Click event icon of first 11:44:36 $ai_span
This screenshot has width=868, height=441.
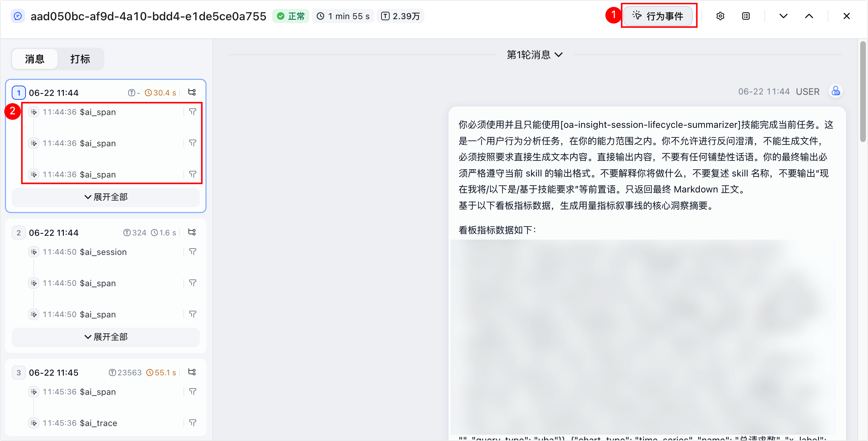(x=34, y=112)
